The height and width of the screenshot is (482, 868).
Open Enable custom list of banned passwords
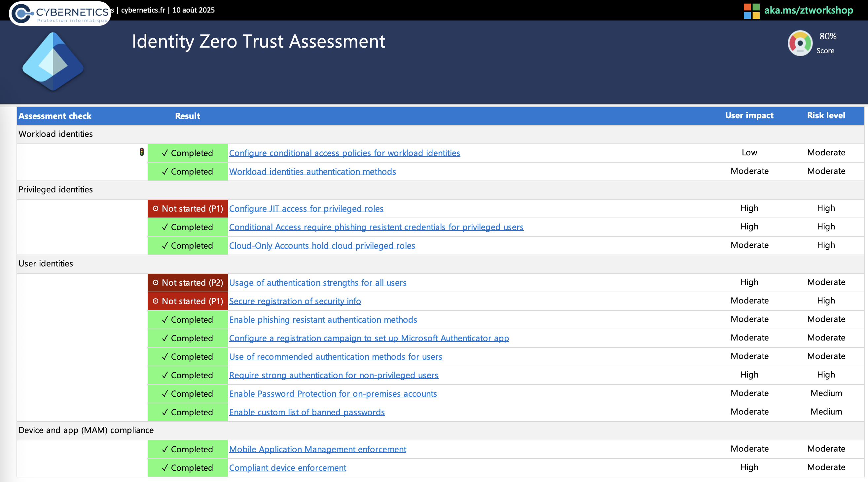pos(307,412)
